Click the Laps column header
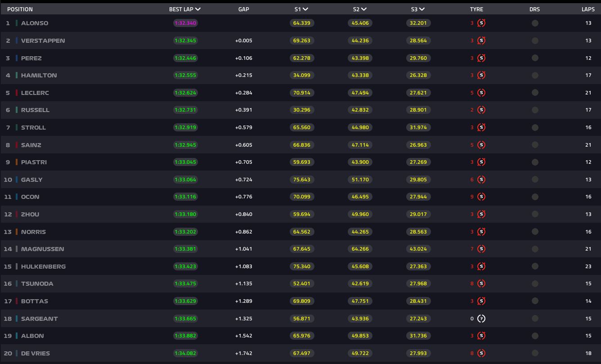The width and height of the screenshot is (601, 364). point(588,9)
